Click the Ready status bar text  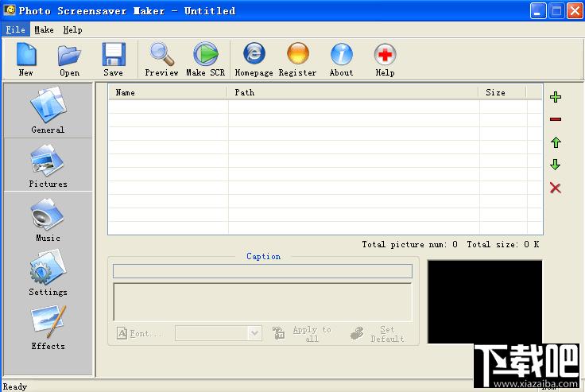tap(15, 386)
